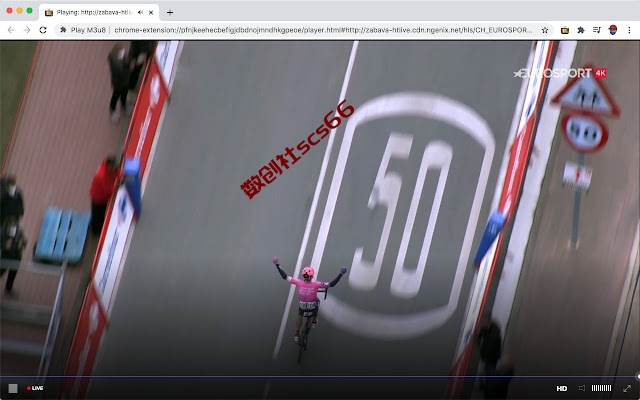Open the Play M3u8 TV extension icon
The image size is (640, 400).
pos(565,30)
